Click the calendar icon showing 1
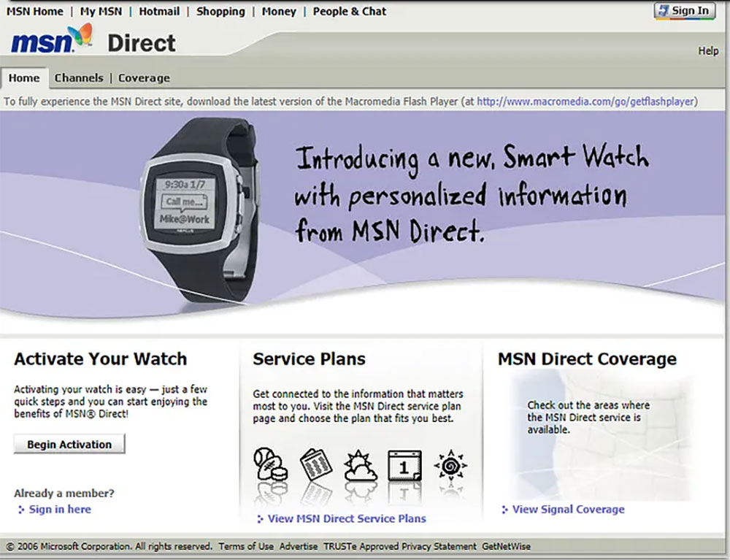The image size is (730, 560). [x=404, y=466]
